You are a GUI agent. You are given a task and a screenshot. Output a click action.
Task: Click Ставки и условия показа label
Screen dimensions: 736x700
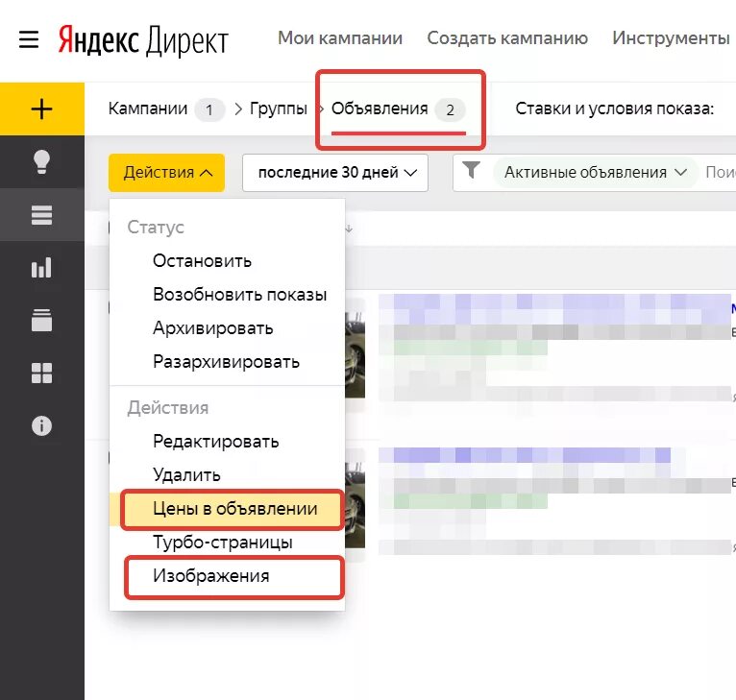pos(614,109)
